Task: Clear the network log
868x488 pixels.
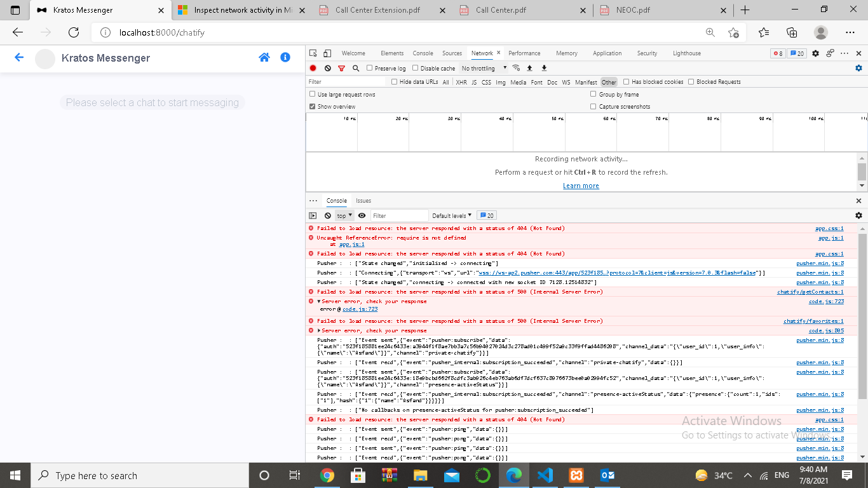Action: pyautogui.click(x=327, y=68)
